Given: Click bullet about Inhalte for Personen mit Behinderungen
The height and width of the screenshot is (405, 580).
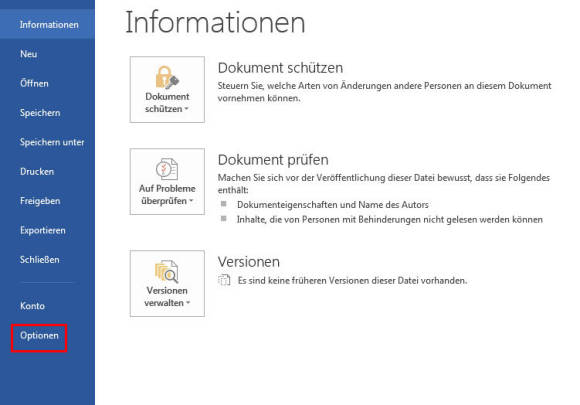Looking at the screenshot, I should coord(390,220).
